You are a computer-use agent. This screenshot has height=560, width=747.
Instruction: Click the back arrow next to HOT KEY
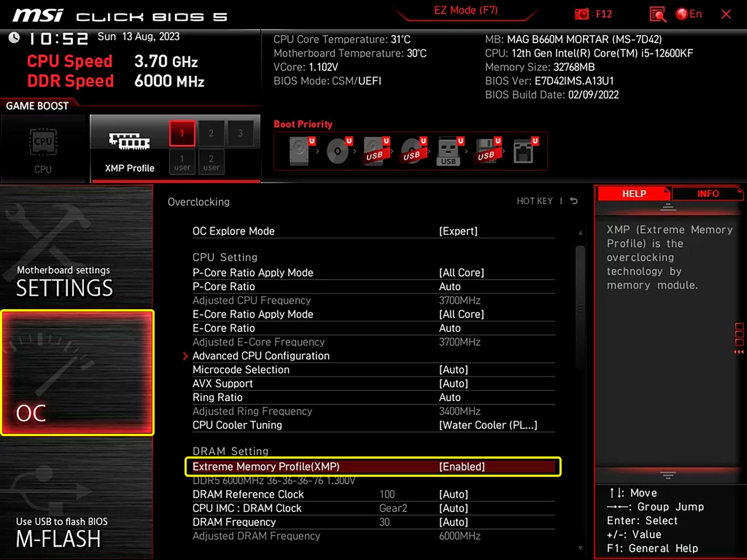(574, 201)
